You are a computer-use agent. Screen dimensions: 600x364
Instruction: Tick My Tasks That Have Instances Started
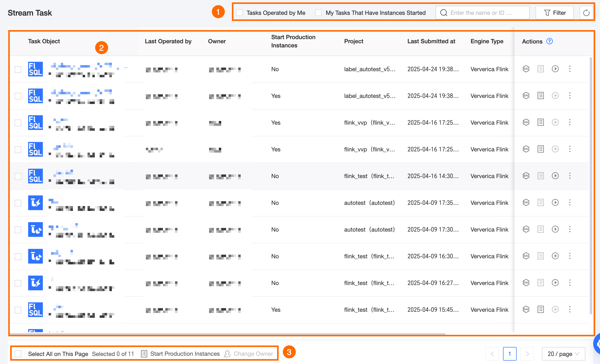pos(318,13)
